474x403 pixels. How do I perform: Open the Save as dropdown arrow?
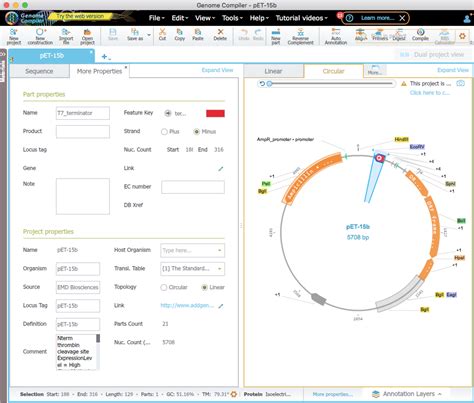pos(149,35)
